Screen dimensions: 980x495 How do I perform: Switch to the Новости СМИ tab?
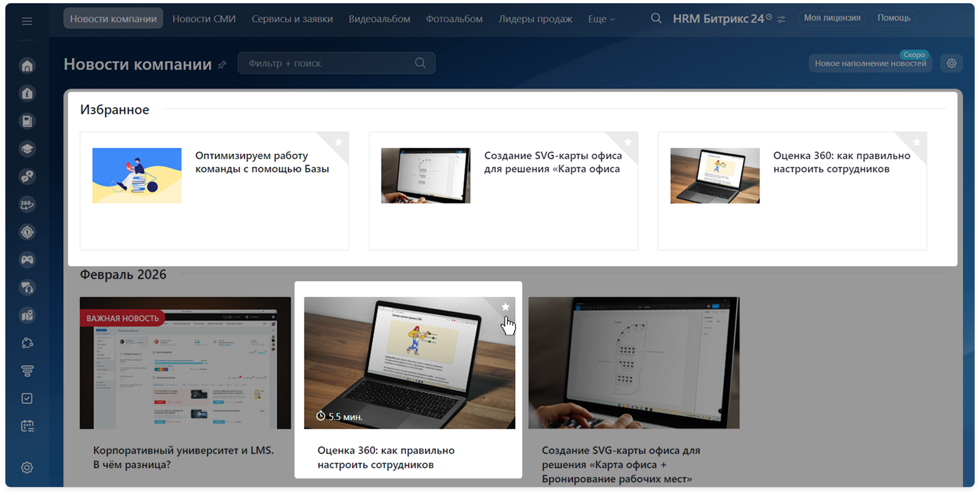[204, 19]
